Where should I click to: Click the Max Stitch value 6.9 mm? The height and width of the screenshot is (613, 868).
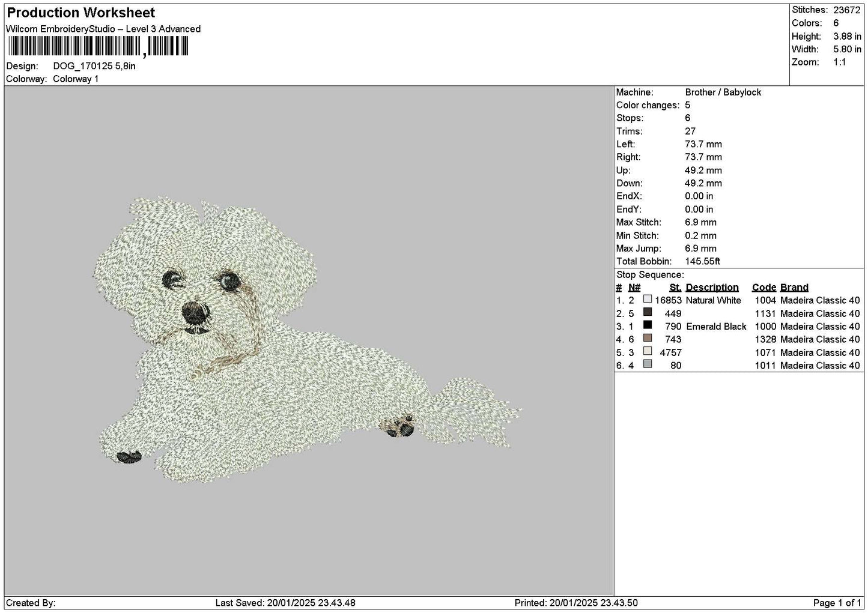coord(701,223)
